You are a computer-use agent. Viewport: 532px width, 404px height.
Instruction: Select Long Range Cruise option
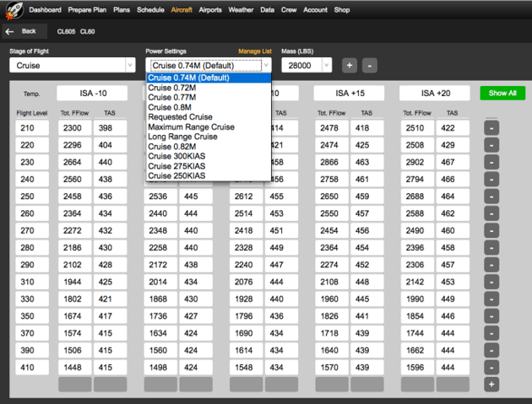(x=182, y=137)
